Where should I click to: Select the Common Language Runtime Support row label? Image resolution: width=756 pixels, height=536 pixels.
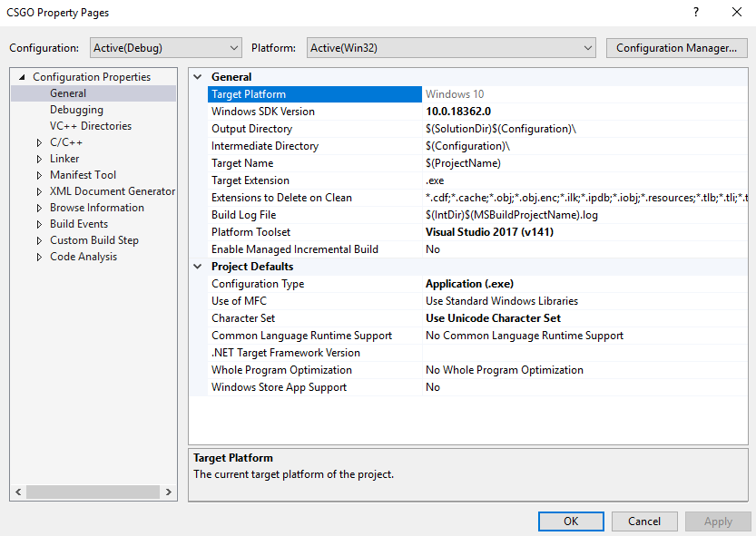pyautogui.click(x=301, y=336)
